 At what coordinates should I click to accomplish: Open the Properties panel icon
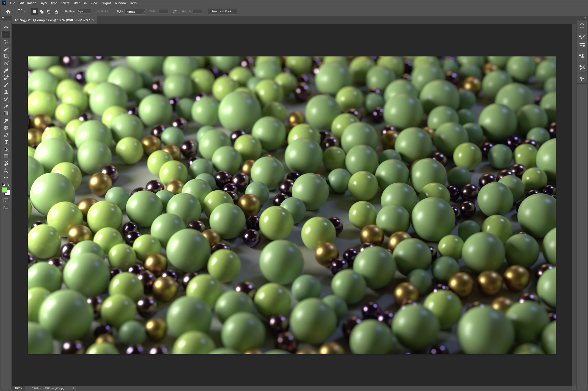point(582,78)
